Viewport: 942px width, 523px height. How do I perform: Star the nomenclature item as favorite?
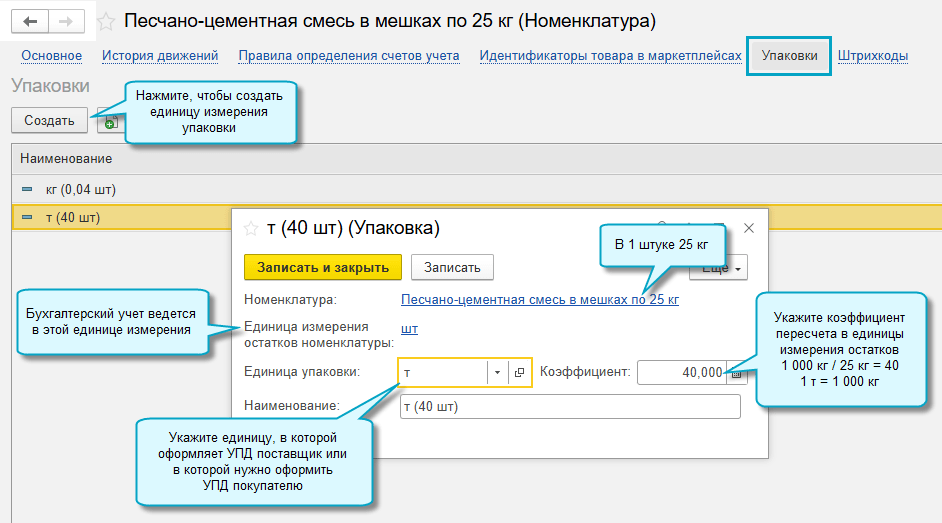105,21
